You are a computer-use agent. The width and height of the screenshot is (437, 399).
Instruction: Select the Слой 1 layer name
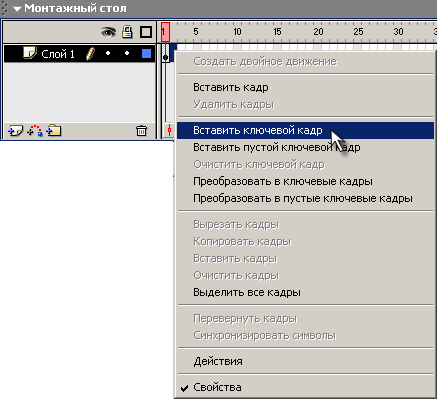[58, 54]
